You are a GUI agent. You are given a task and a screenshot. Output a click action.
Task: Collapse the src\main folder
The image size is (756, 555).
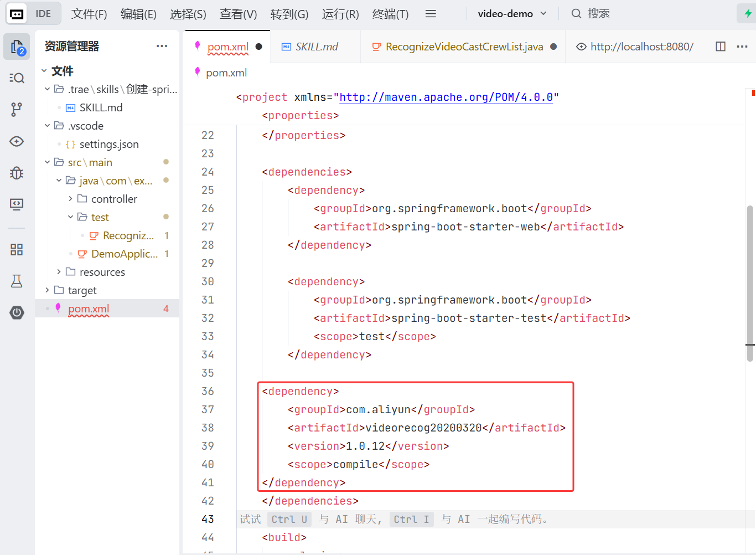48,162
